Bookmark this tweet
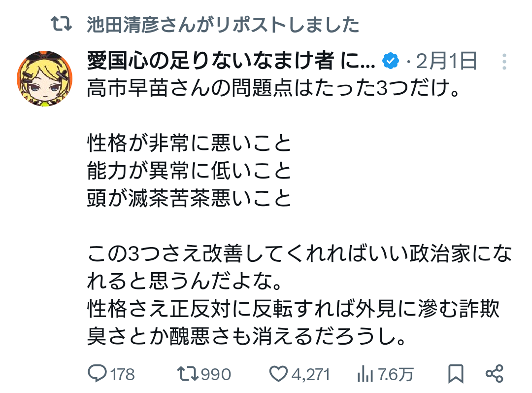Viewport: 532px width, 393px height. tap(456, 374)
